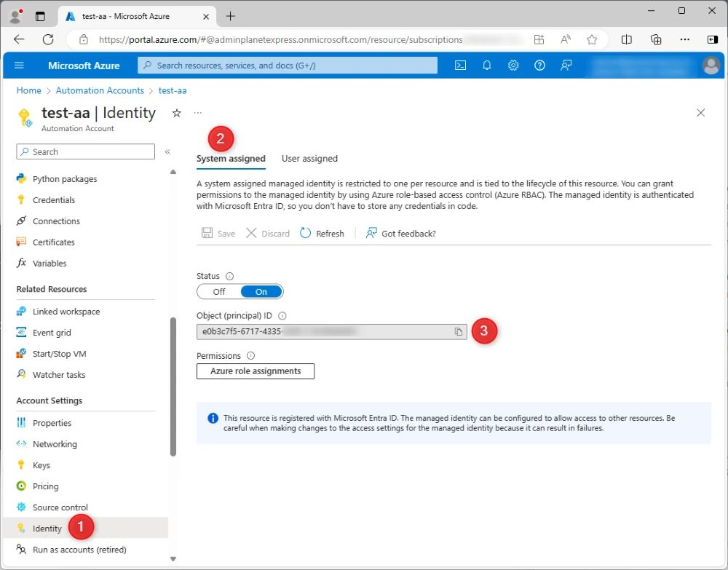Open Properties in sidebar
The image size is (728, 570).
(x=52, y=424)
